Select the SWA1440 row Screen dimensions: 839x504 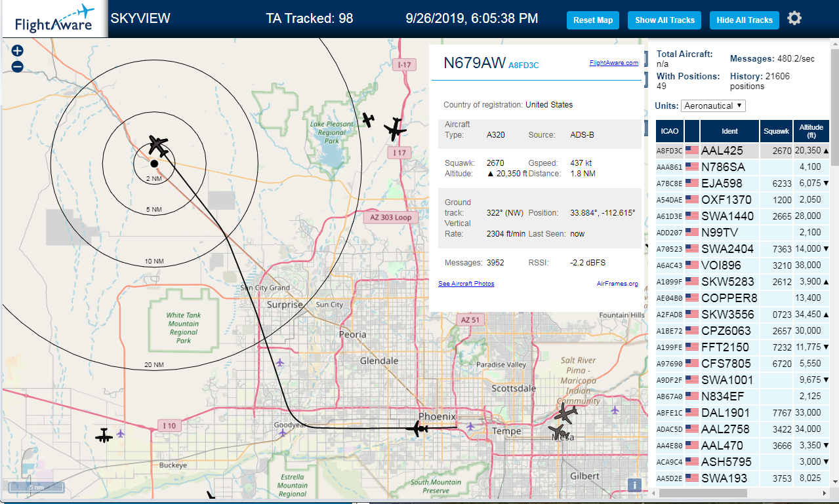[743, 216]
